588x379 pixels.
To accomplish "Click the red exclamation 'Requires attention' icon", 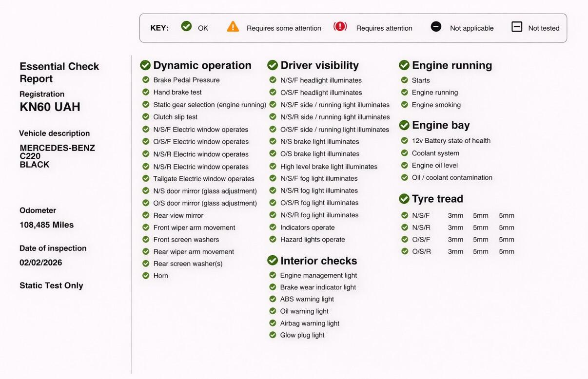I will tap(340, 27).
